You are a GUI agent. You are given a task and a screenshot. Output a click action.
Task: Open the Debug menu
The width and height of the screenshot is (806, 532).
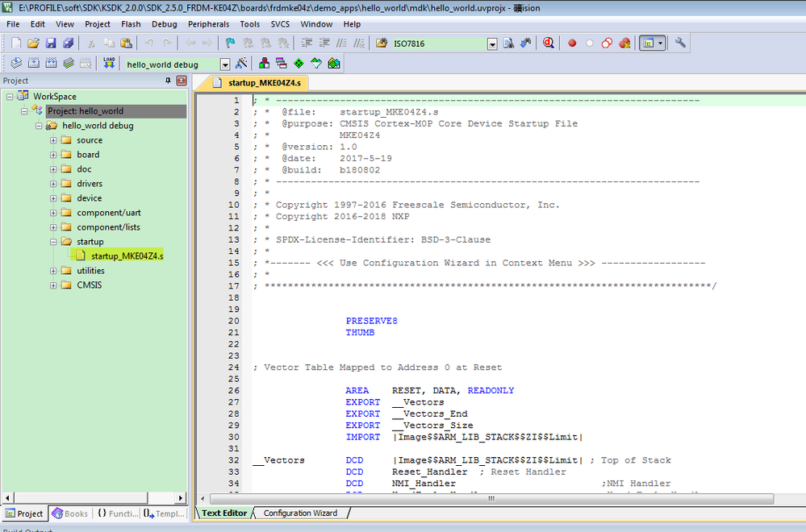click(x=164, y=24)
